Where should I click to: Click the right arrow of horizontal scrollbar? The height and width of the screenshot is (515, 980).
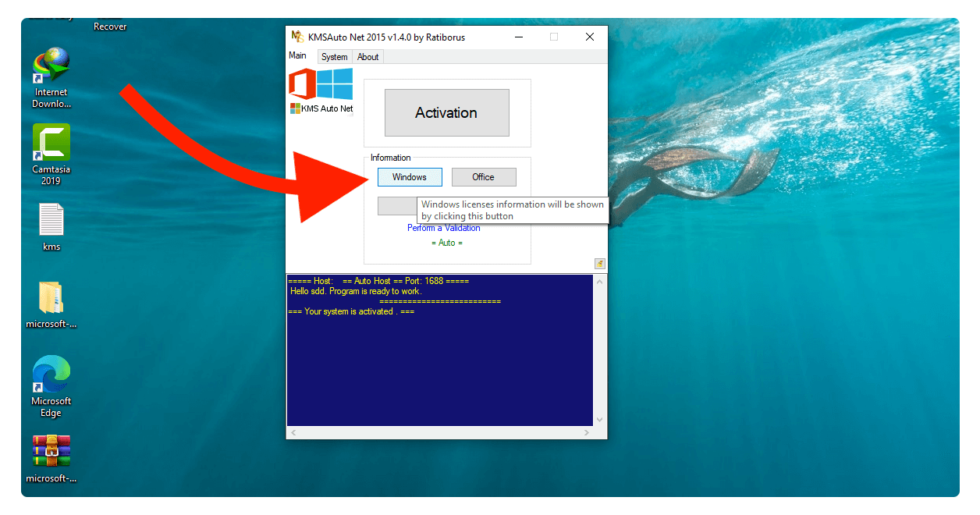coord(588,432)
